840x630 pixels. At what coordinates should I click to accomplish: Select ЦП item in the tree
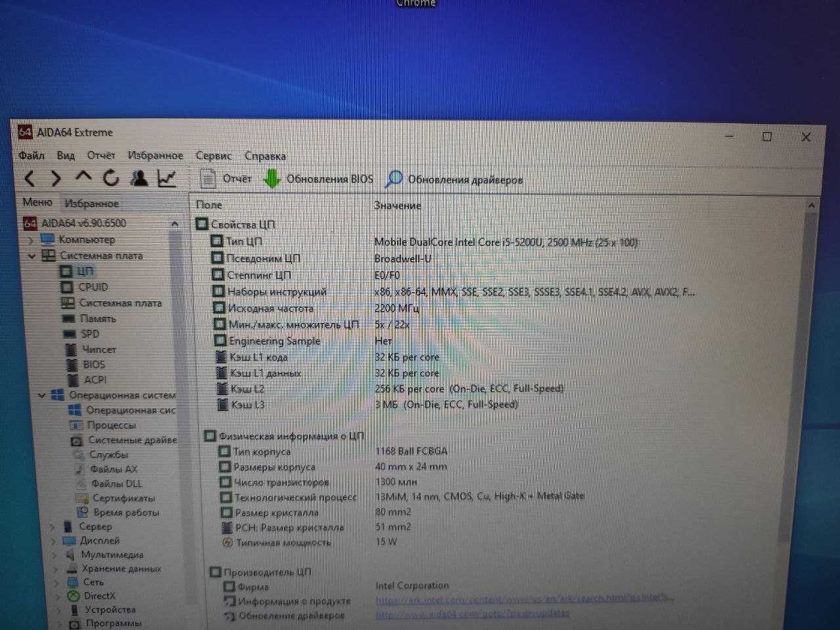pyautogui.click(x=77, y=271)
